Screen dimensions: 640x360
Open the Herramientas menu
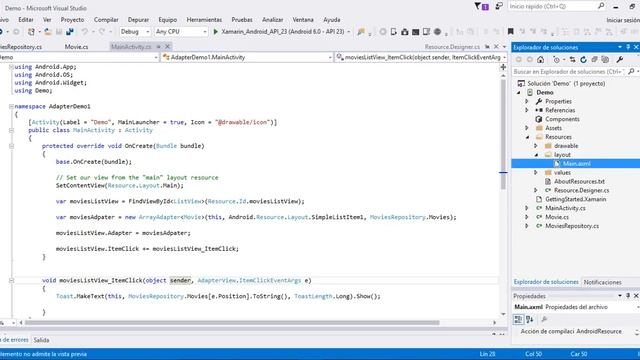tap(204, 20)
